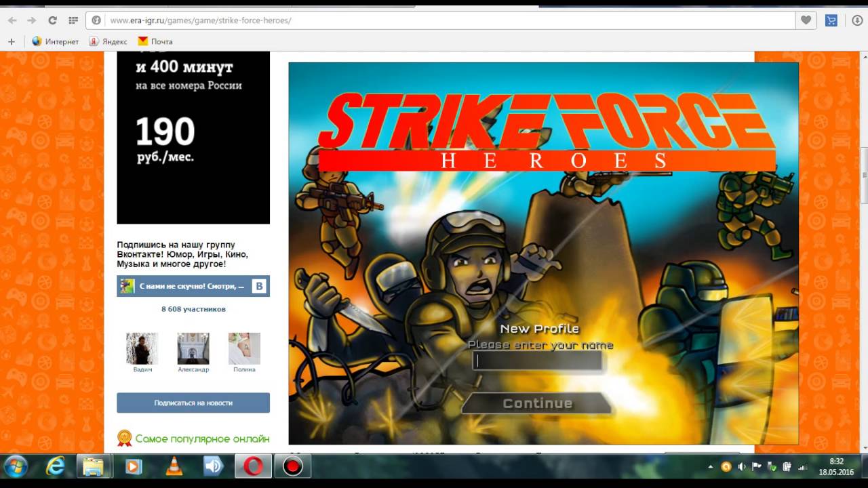
Task: Open the media player taskbar icon
Action: point(134,466)
